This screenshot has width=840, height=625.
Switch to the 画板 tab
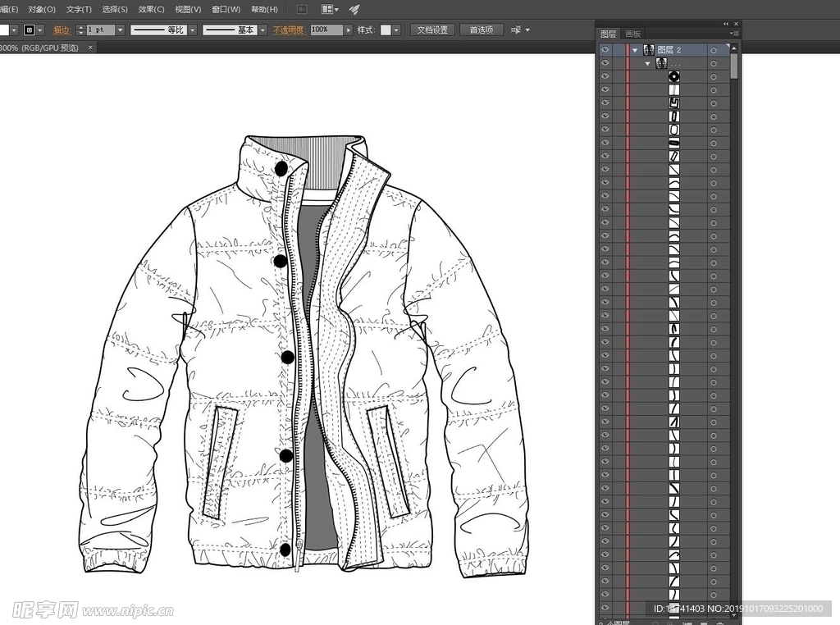632,34
